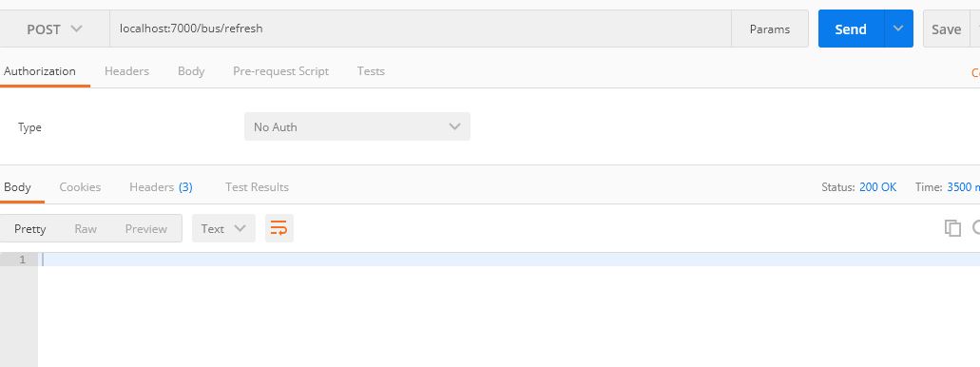Open Send button dropdown arrow
This screenshot has height=367, width=980.
pos(898,29)
